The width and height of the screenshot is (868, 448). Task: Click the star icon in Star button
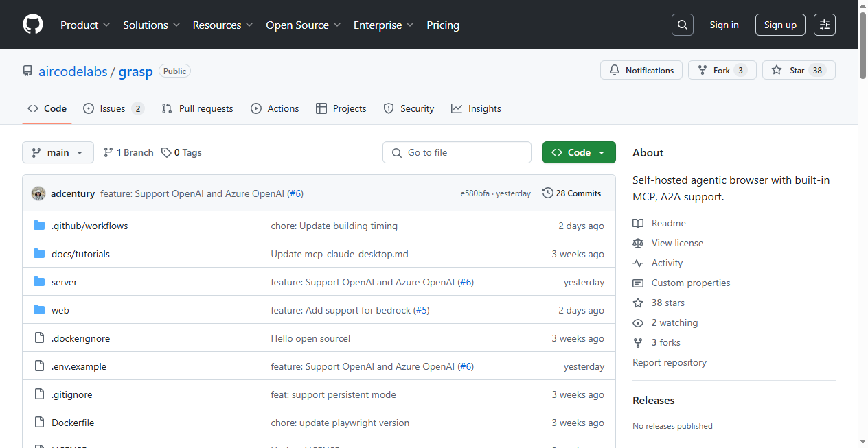tap(777, 70)
